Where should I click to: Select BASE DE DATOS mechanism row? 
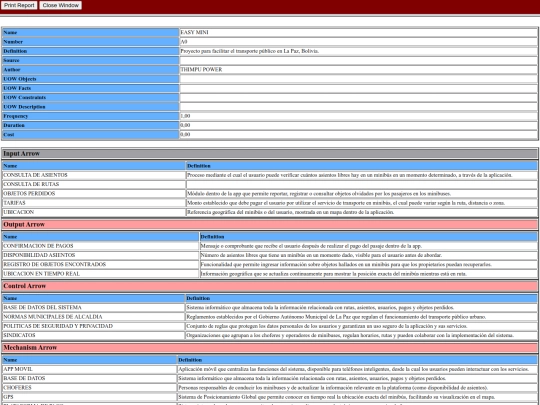[x=270, y=378]
